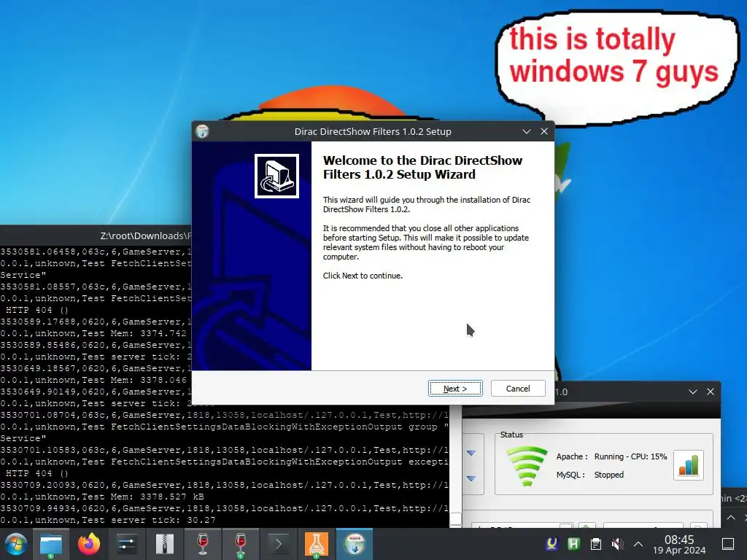Image resolution: width=747 pixels, height=560 pixels.
Task: Switch to the Dirac installer taskbar entry
Action: click(355, 544)
